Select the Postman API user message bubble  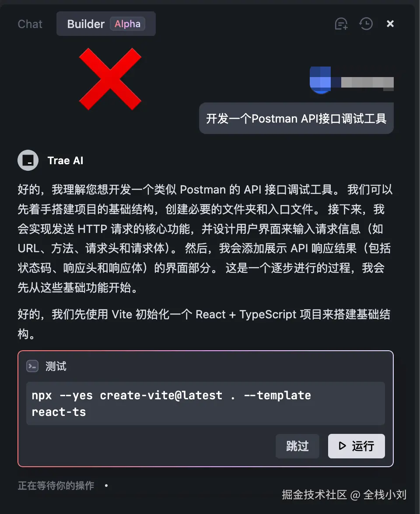(x=296, y=118)
